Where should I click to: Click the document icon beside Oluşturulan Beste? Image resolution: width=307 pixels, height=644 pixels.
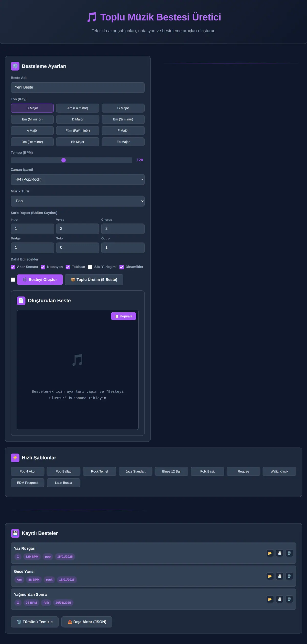pos(21,301)
